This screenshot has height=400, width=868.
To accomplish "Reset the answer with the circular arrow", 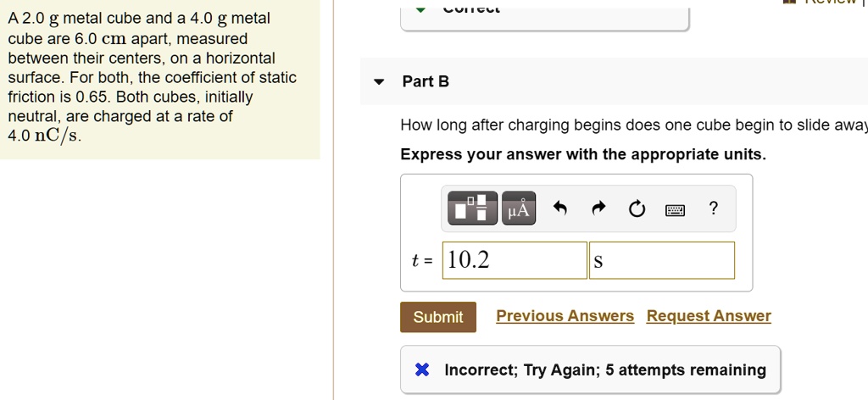I will click(637, 209).
